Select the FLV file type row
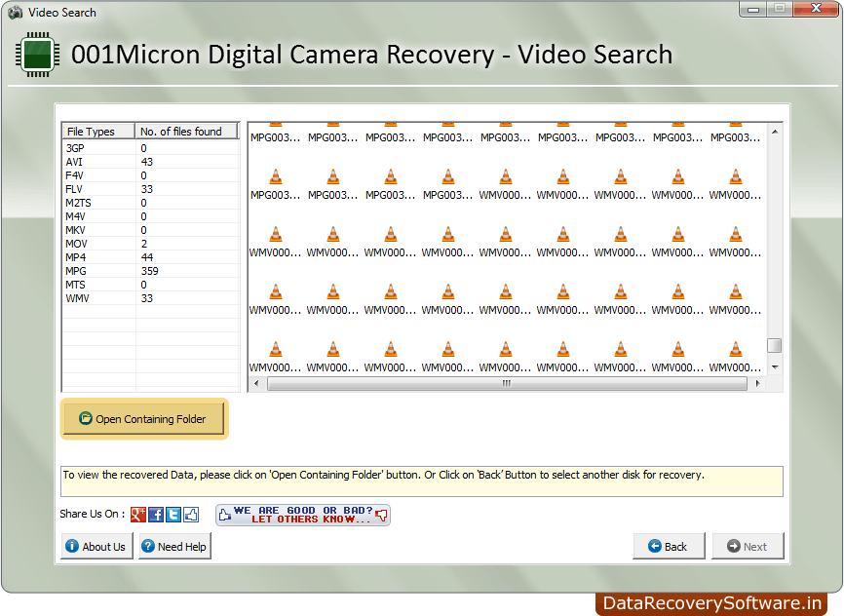This screenshot has height=616, width=844. [x=151, y=189]
